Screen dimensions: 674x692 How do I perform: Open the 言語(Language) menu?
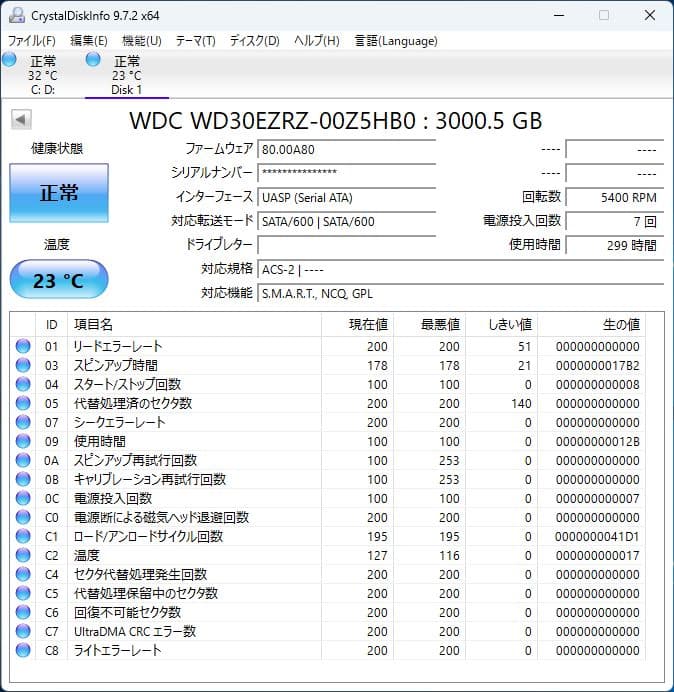tap(396, 41)
